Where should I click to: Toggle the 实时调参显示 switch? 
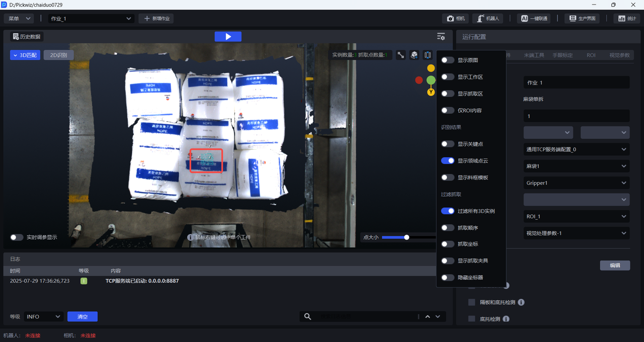coord(17,237)
